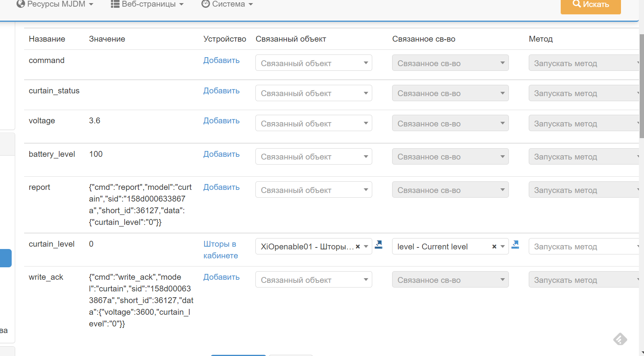Click the list icon beside Веб-страницы
The image size is (644, 356).
[x=115, y=4]
